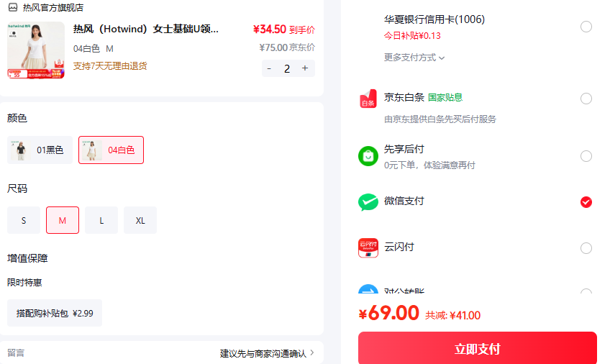The width and height of the screenshot is (610, 364).
Task: Click the 支持7天无理由退货 text
Action: pyautogui.click(x=110, y=66)
